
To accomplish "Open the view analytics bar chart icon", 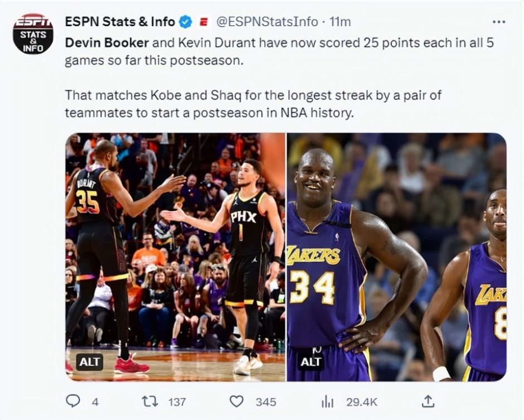I will [327, 401].
